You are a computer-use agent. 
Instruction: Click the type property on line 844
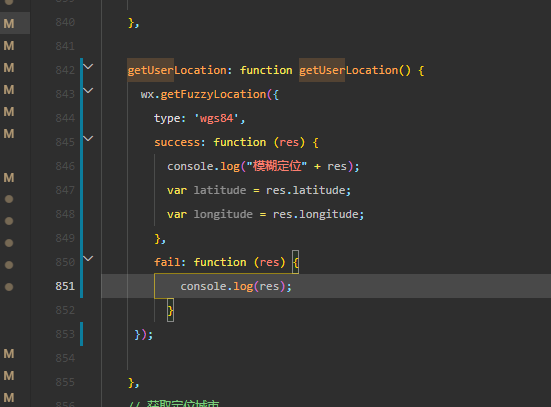coord(167,118)
